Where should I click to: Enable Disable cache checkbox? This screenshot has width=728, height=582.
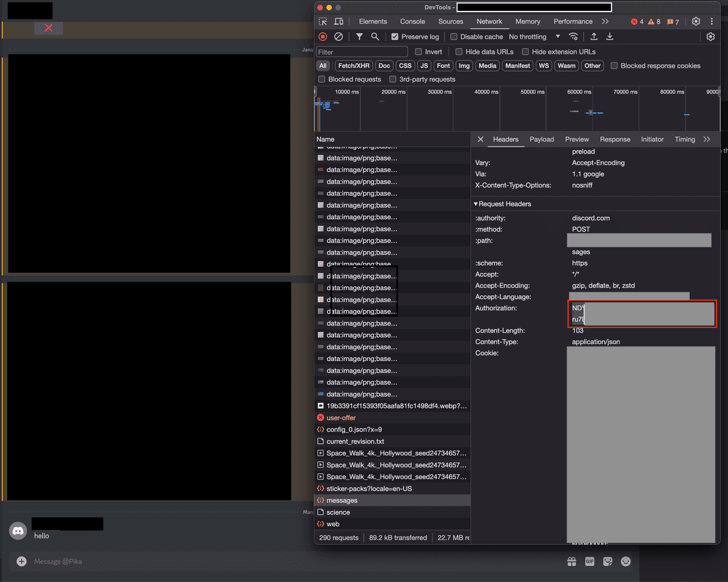tap(454, 37)
